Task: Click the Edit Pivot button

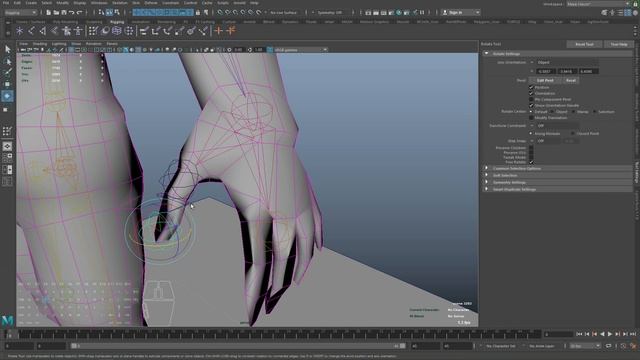Action: pos(545,80)
